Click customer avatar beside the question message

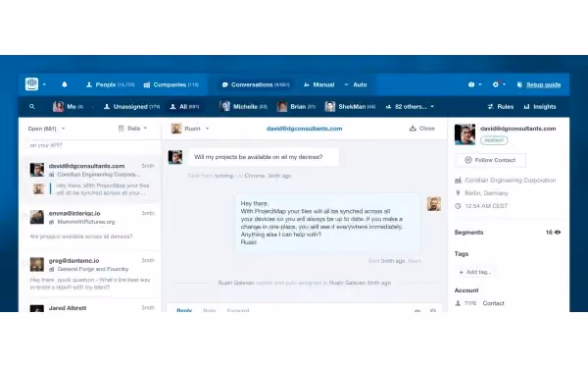(x=175, y=157)
